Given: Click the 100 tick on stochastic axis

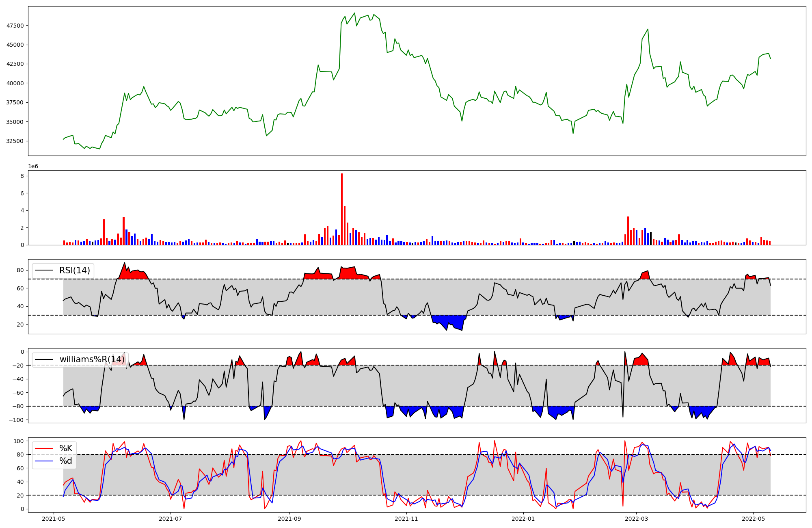Looking at the screenshot, I should pyautogui.click(x=19, y=441).
